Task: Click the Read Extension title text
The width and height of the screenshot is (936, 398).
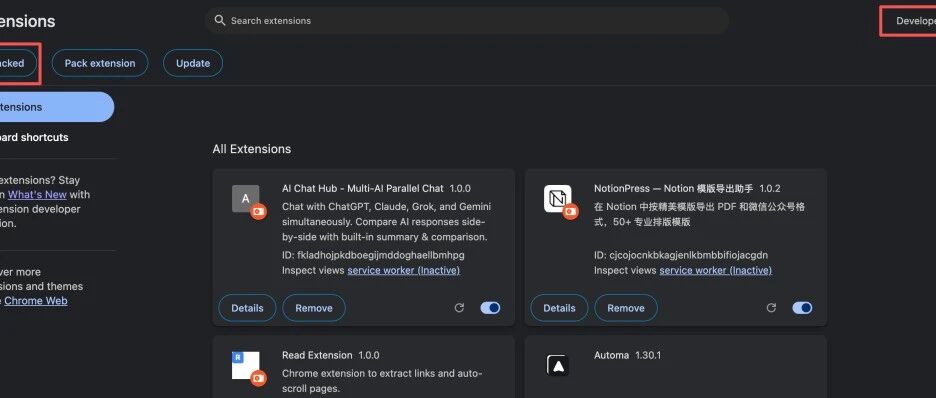Action: click(x=317, y=355)
